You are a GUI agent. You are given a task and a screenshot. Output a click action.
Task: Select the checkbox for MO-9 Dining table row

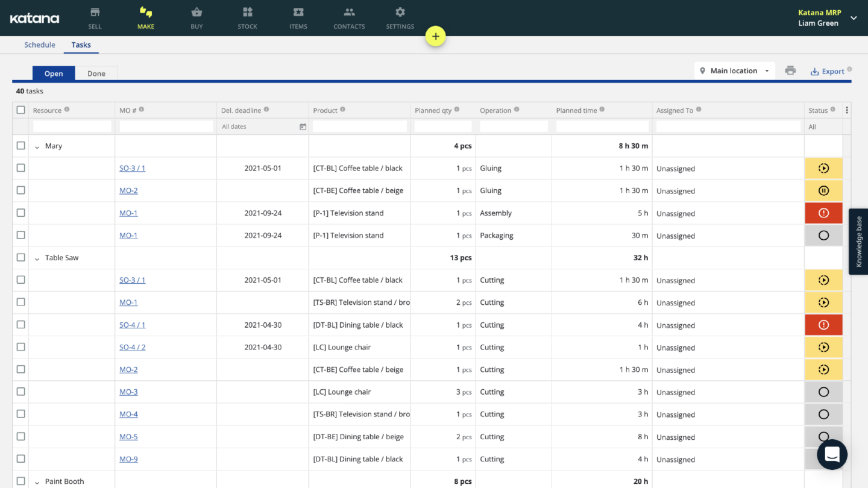(21, 459)
